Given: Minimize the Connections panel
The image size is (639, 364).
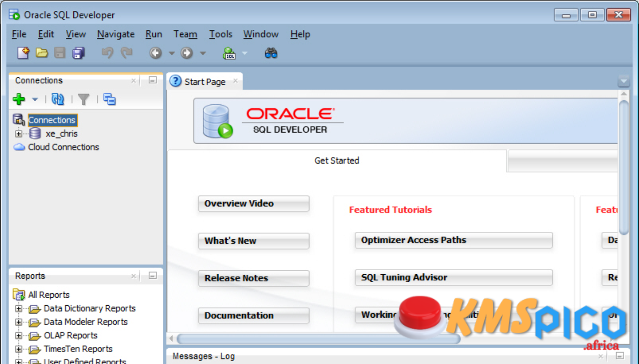Looking at the screenshot, I should pyautogui.click(x=153, y=80).
